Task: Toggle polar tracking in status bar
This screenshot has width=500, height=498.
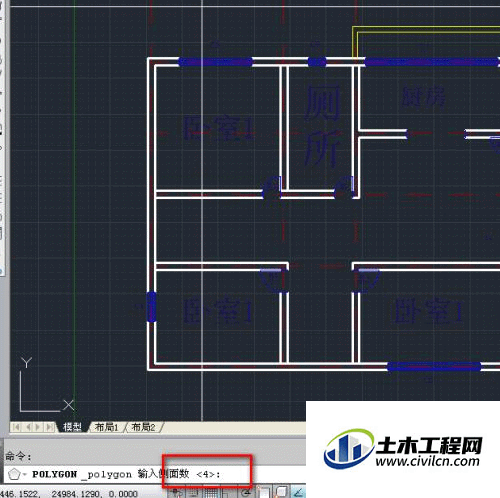Action: click(245, 493)
